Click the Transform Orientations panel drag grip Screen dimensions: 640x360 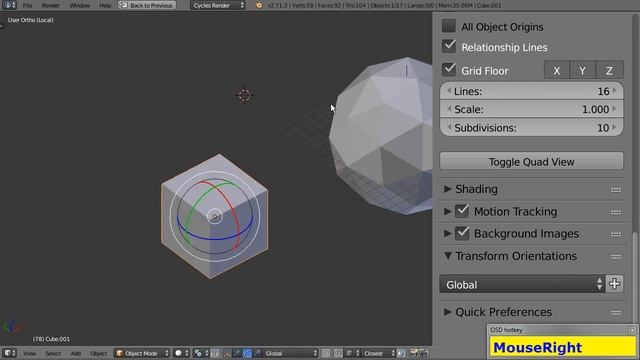coord(616,257)
